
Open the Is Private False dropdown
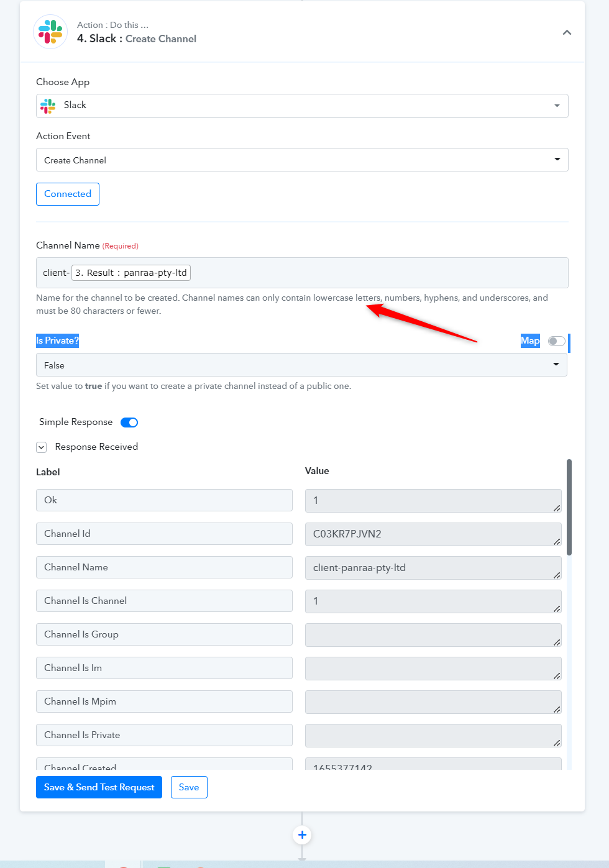pos(301,365)
